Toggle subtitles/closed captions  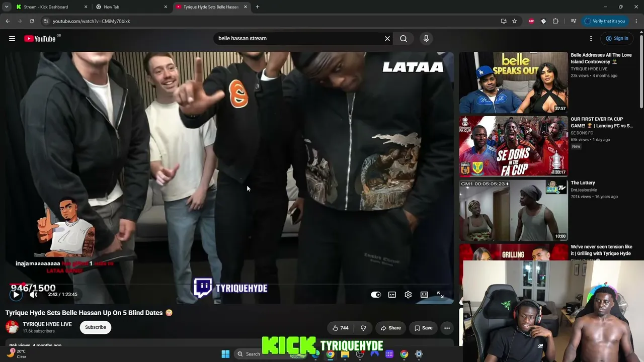(x=392, y=295)
